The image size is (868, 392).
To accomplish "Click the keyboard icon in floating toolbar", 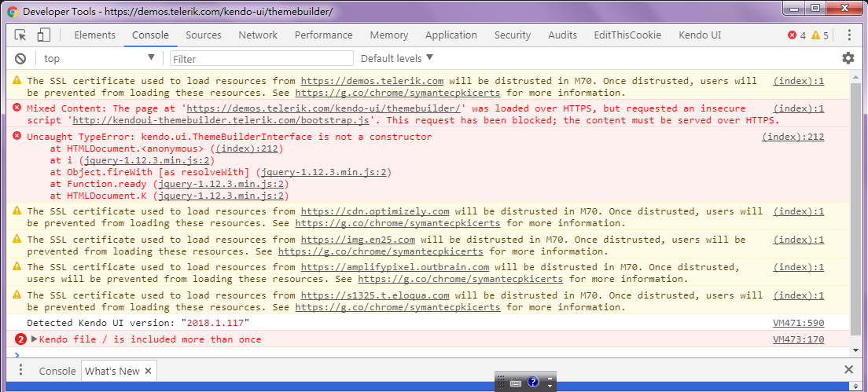I will (x=516, y=382).
